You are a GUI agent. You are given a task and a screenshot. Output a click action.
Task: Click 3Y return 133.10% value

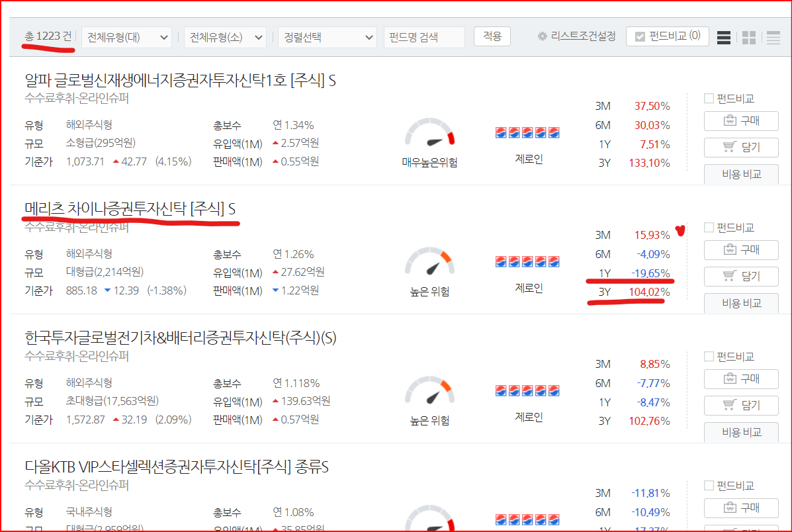point(649,163)
